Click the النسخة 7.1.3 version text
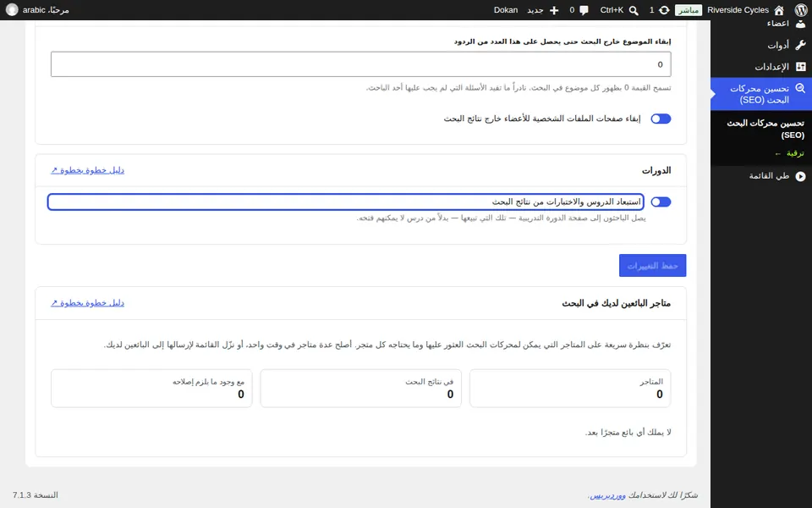Screen dimensions: 812x508 pos(36,495)
